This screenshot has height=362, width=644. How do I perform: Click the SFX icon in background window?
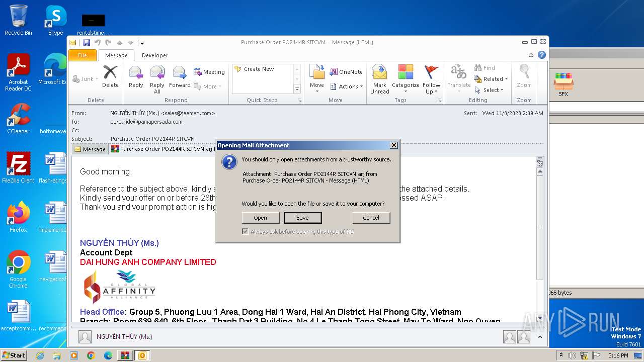coord(563,84)
